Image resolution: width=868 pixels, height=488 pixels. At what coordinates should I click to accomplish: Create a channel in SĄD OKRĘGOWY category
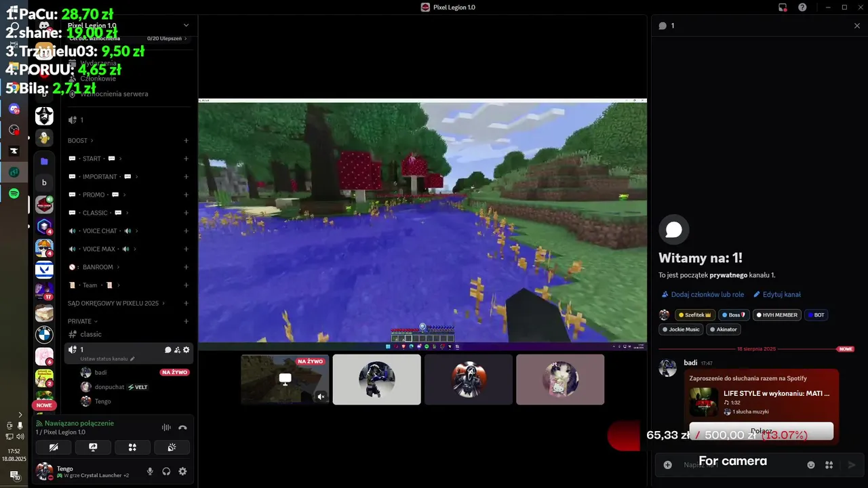[186, 304]
